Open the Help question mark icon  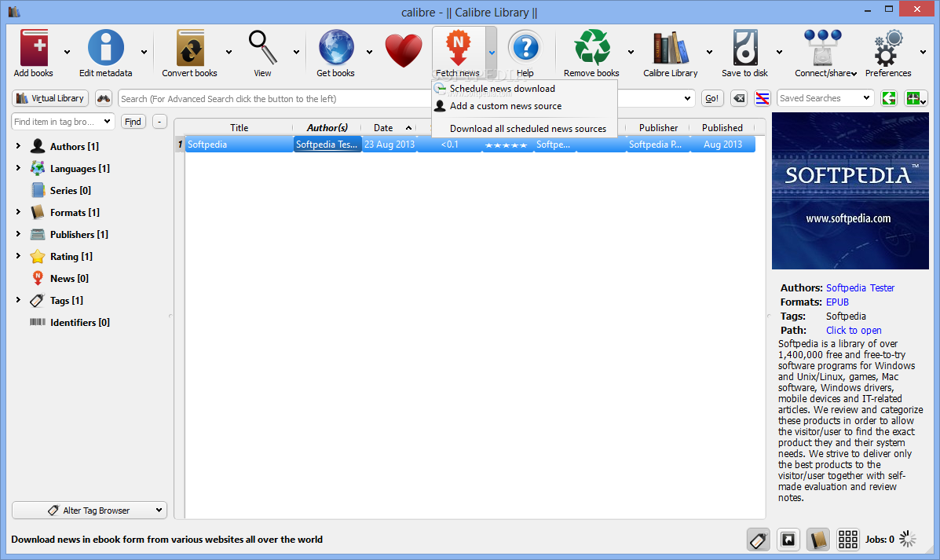[525, 47]
